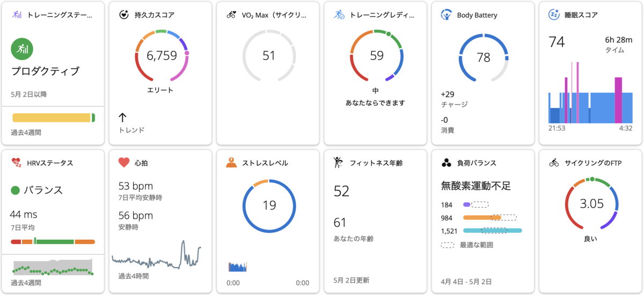
Task: Click the green プロダクティブ status badge
Action: [x=22, y=49]
